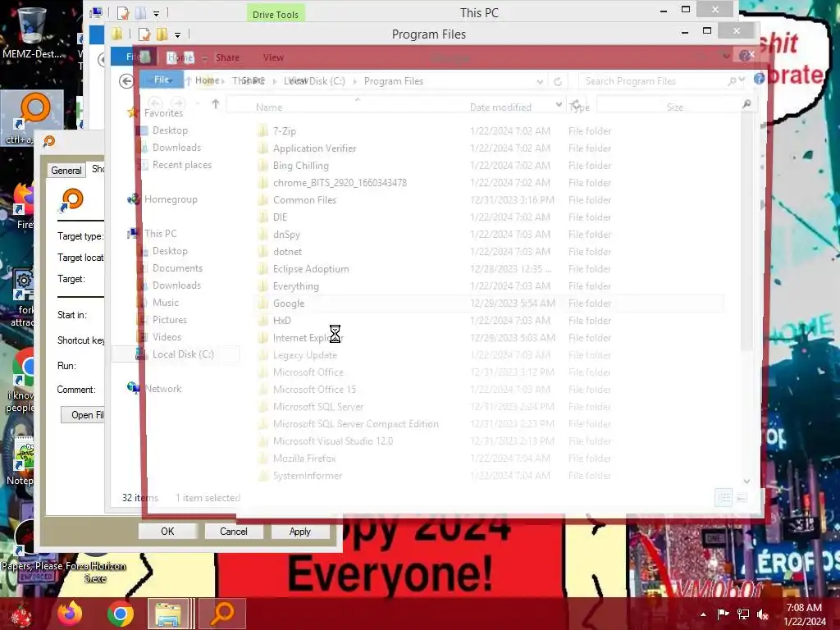Open Firefox from the taskbar
The height and width of the screenshot is (630, 840).
(x=70, y=614)
